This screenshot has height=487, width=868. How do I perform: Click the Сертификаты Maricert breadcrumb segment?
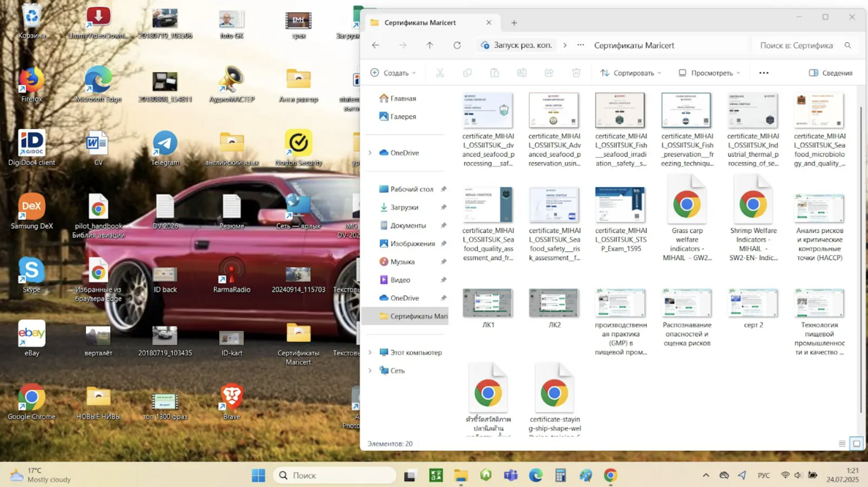click(x=634, y=45)
